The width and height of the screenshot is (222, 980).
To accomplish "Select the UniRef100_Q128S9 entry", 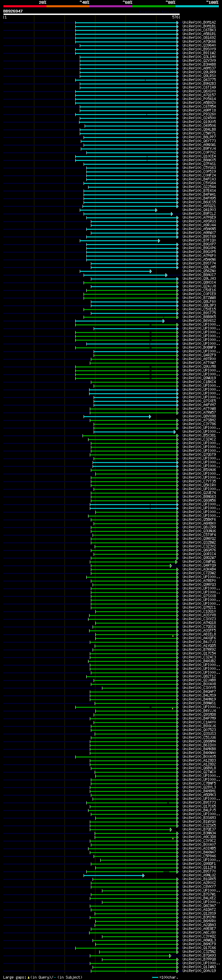I will pyautogui.click(x=199, y=913).
